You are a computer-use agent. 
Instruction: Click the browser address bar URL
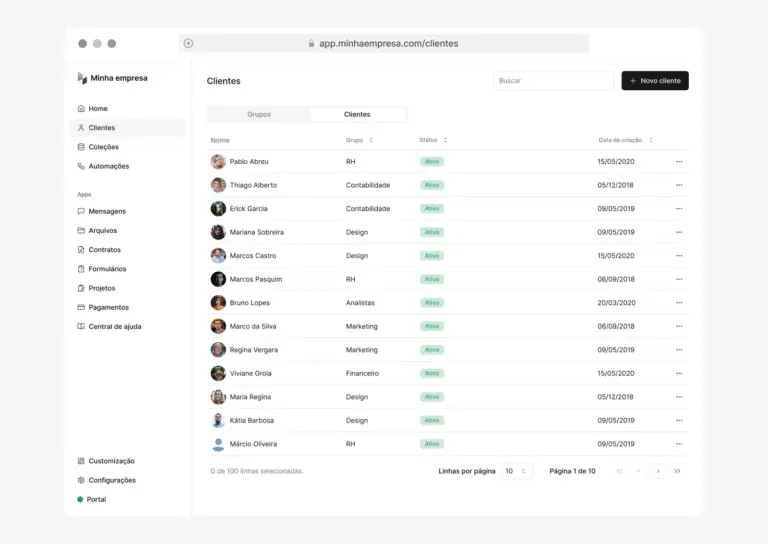389,43
